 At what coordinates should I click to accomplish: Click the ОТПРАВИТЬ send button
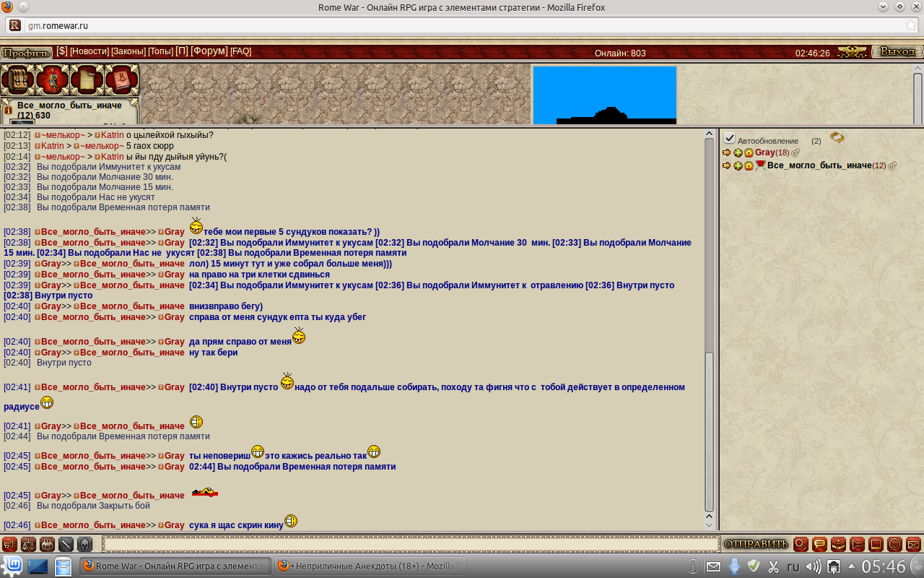756,544
